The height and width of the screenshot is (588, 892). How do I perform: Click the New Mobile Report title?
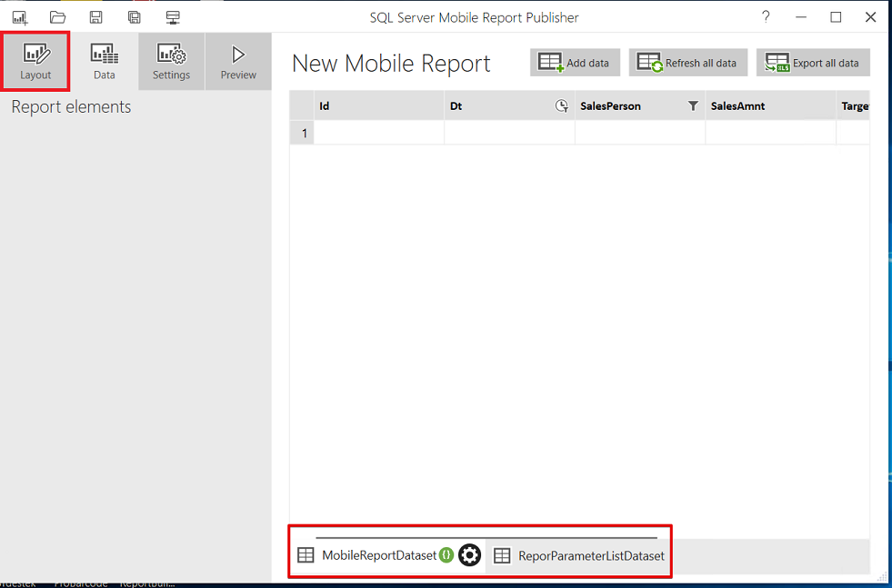click(x=391, y=63)
